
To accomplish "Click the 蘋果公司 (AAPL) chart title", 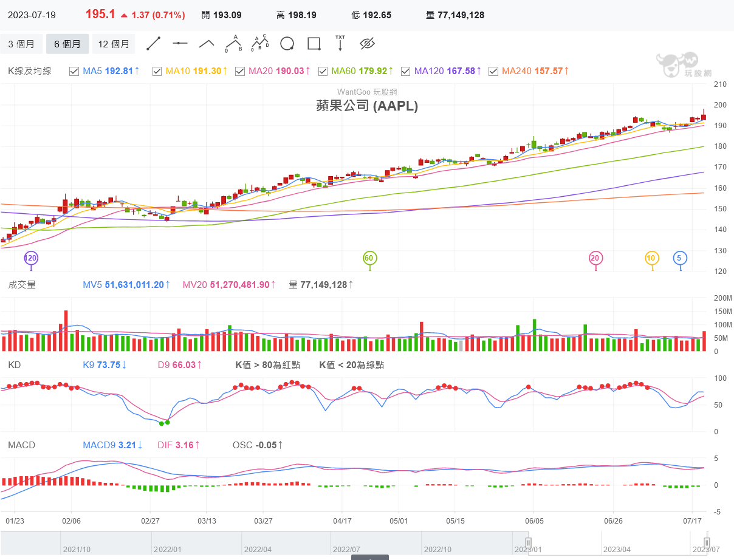I will point(367,106).
